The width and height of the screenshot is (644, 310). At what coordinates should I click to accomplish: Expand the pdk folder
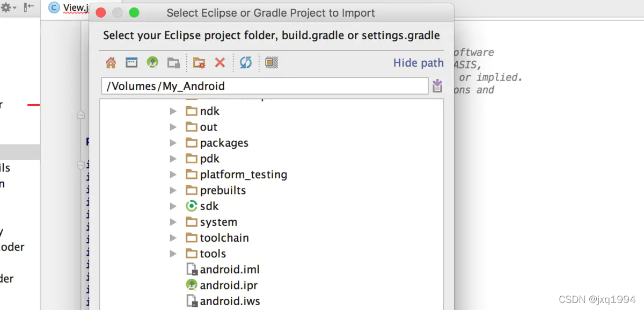click(x=173, y=158)
